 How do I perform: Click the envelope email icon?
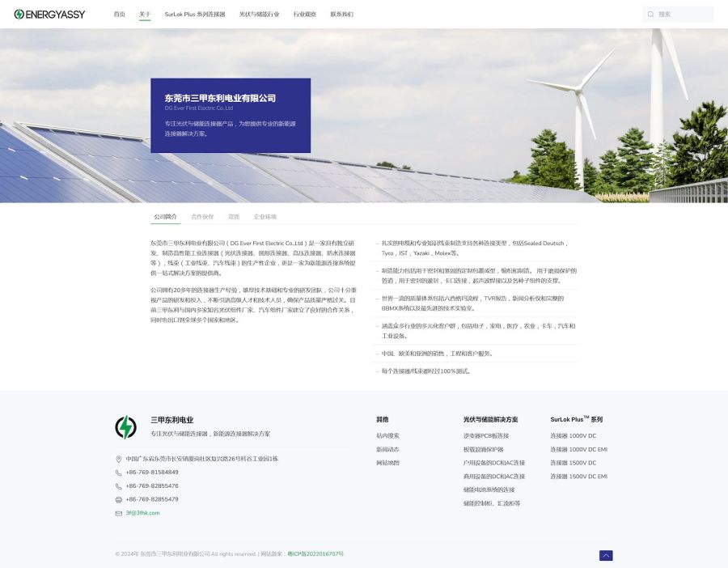click(119, 513)
